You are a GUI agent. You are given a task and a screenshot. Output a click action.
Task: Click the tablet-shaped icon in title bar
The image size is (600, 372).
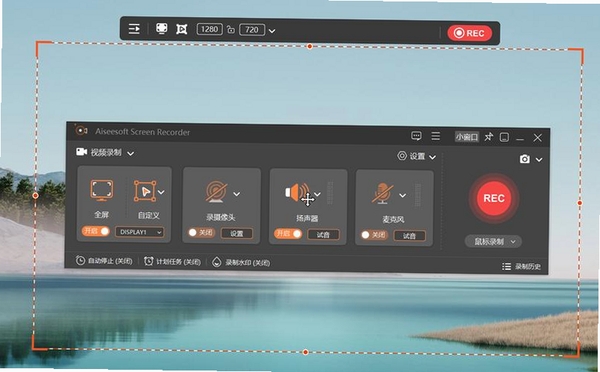(x=504, y=137)
